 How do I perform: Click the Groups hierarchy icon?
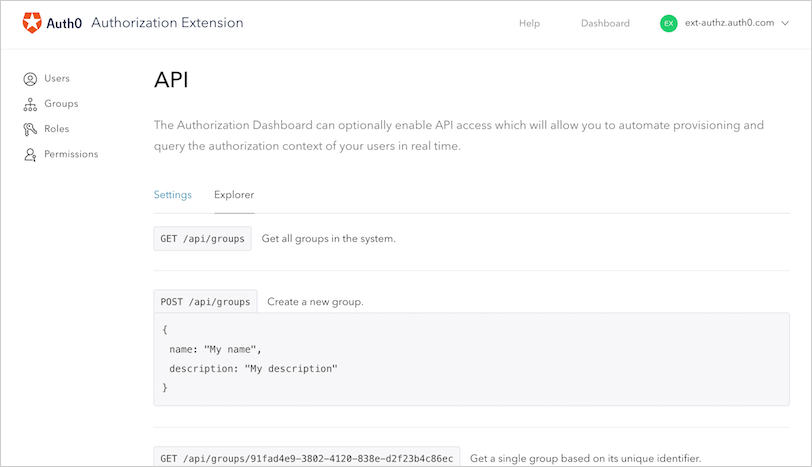coord(30,104)
